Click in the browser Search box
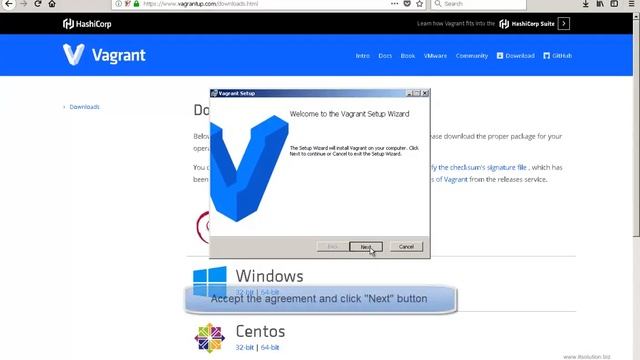 click(478, 4)
